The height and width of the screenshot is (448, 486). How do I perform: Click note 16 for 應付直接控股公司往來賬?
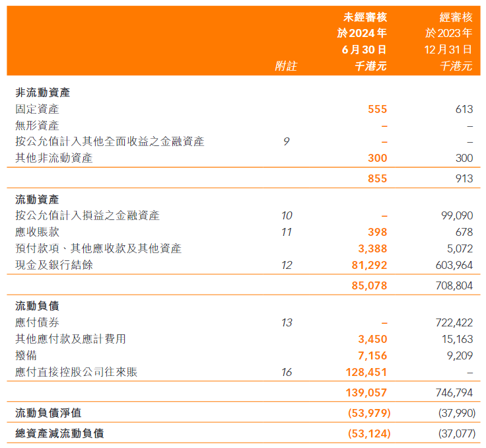(286, 372)
